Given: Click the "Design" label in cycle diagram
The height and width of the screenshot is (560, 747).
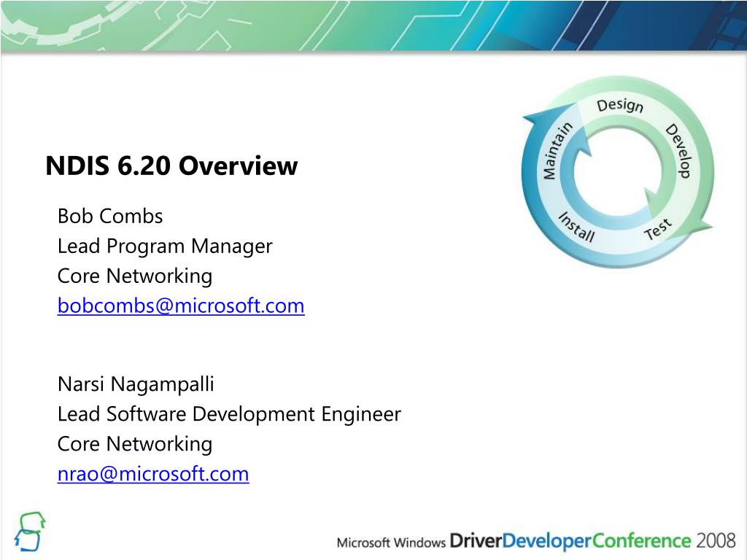Looking at the screenshot, I should pyautogui.click(x=620, y=106).
